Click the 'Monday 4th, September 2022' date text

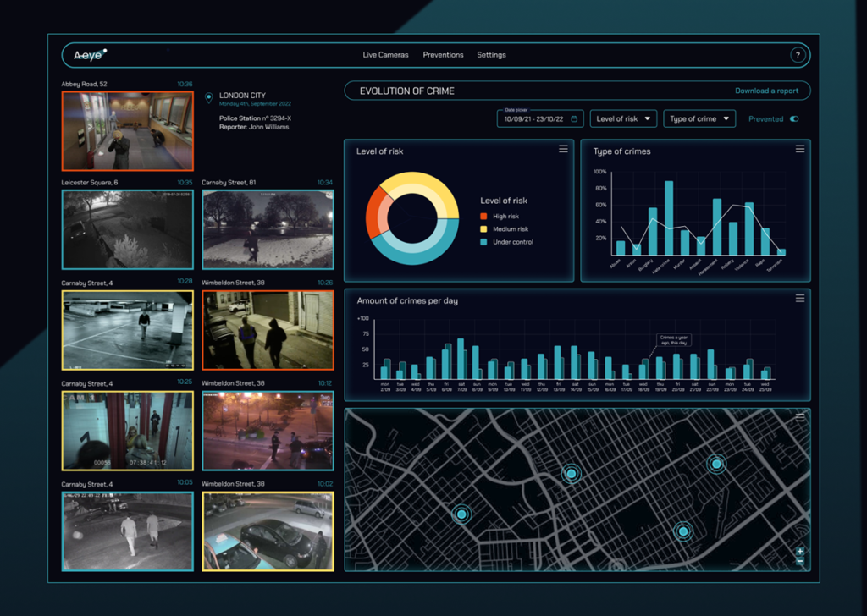pyautogui.click(x=255, y=104)
